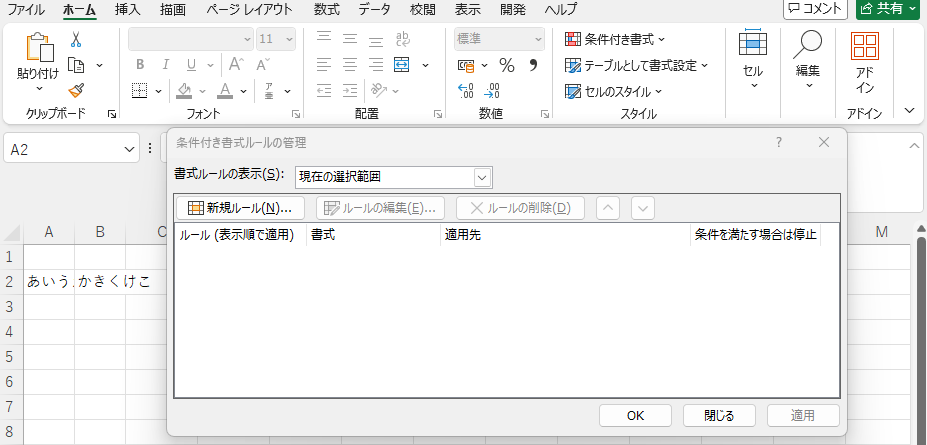This screenshot has width=927, height=445.
Task: Open the number format dropdown 標準
Action: pyautogui.click(x=500, y=39)
